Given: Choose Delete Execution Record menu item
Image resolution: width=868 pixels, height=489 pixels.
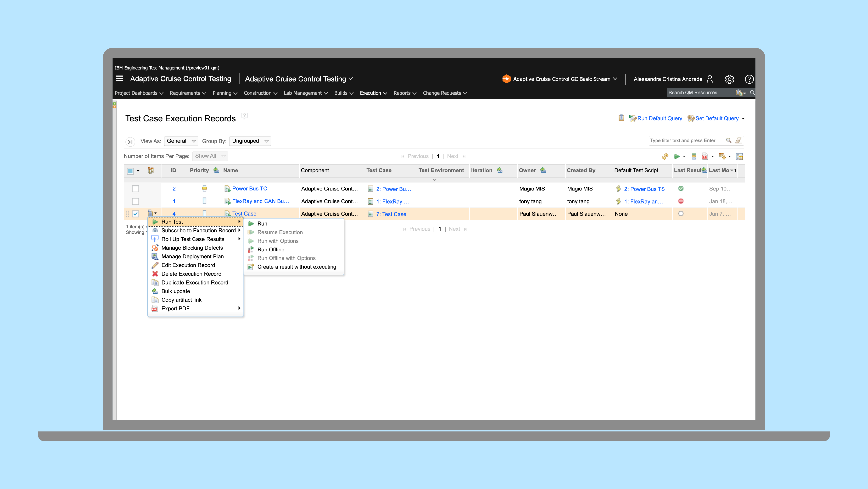Looking at the screenshot, I should (191, 274).
